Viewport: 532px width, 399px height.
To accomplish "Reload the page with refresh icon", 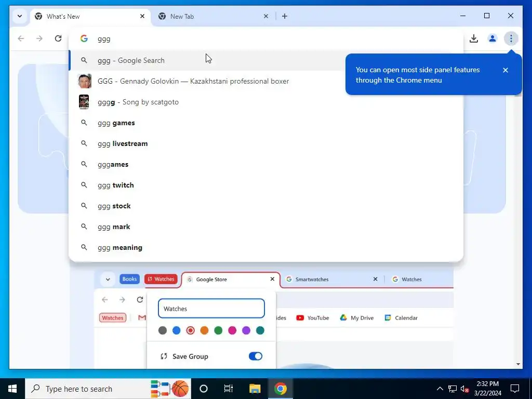I will pyautogui.click(x=58, y=38).
